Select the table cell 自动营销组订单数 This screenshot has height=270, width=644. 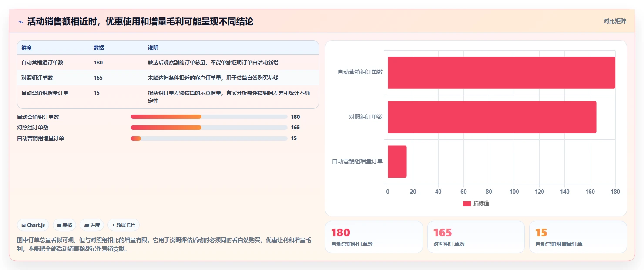point(42,63)
